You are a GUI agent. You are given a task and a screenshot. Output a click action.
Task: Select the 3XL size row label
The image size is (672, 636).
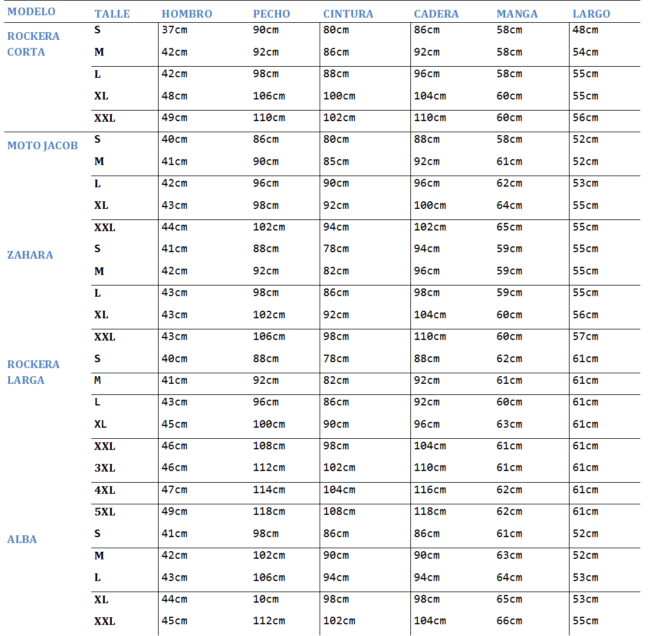pyautogui.click(x=105, y=468)
